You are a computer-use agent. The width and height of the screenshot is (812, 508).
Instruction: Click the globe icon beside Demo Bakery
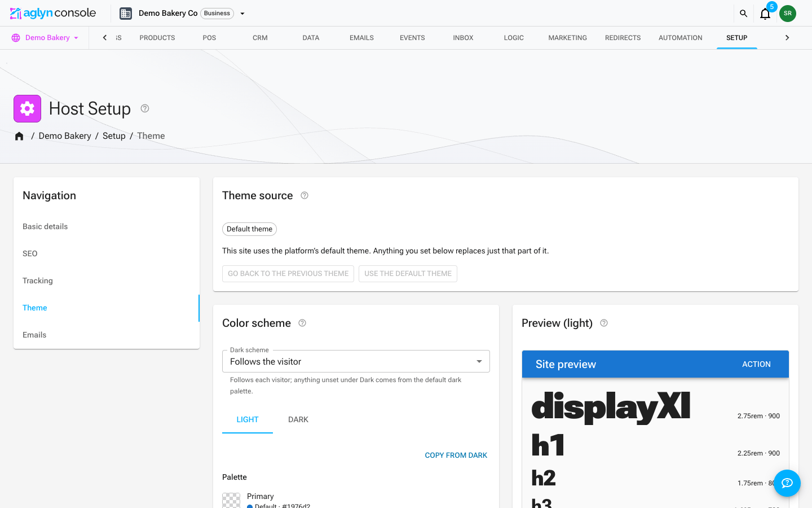[16, 38]
